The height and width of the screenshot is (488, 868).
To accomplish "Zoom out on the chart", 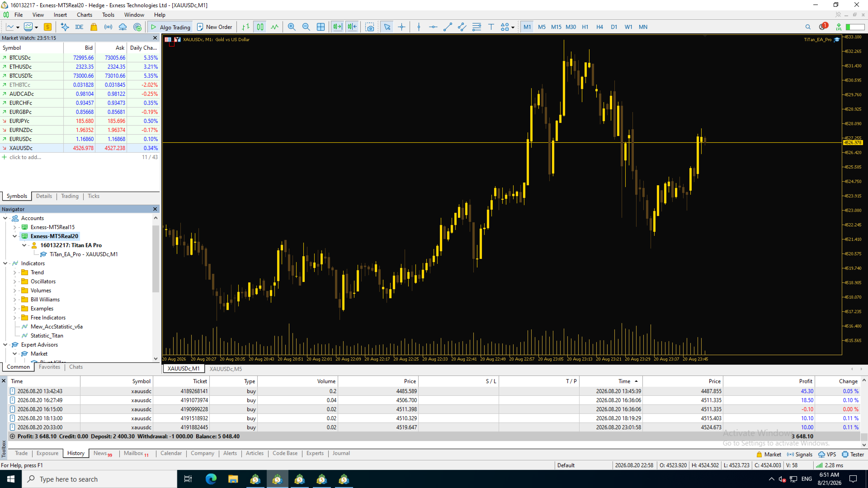I will [306, 27].
